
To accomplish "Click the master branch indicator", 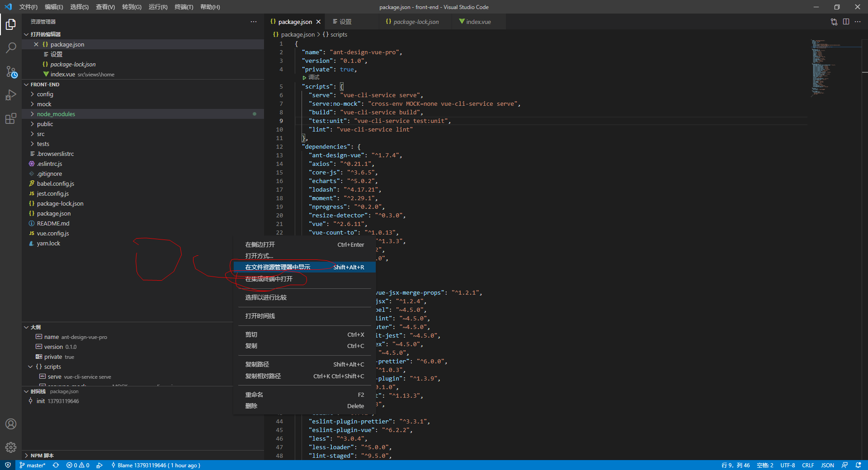I will point(33,465).
